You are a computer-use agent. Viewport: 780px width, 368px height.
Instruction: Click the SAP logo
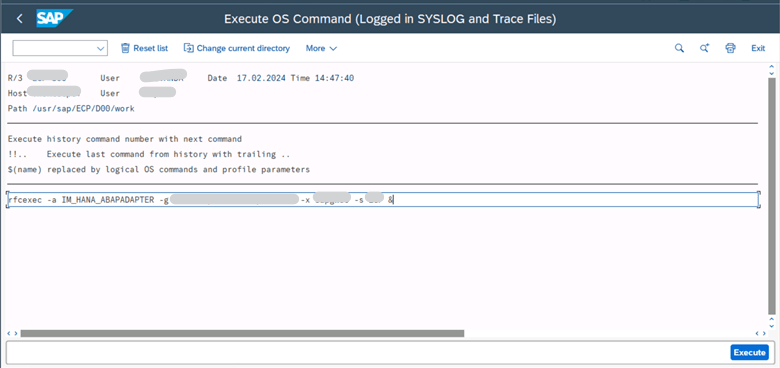54,19
